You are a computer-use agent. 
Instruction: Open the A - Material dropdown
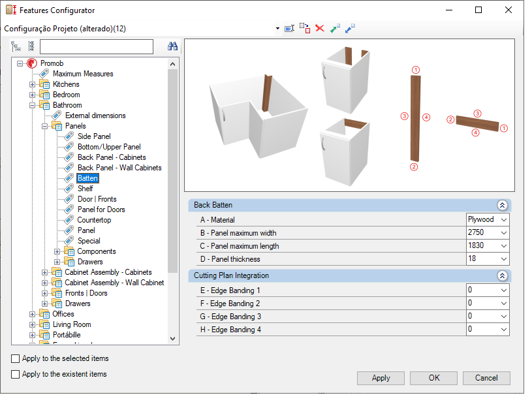point(504,220)
